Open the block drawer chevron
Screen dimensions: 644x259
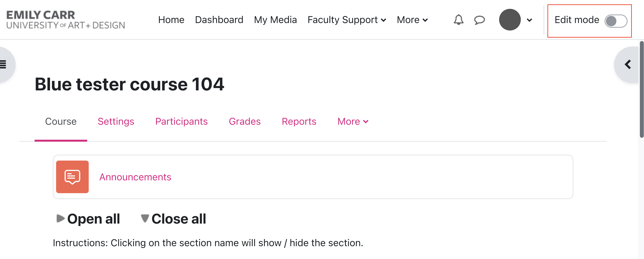pyautogui.click(x=628, y=65)
